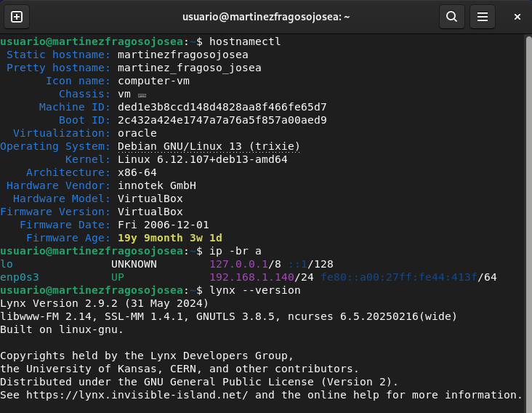Open the https://lynx.invisible-island.net/ URL
The width and height of the screenshot is (532, 413).
point(137,395)
